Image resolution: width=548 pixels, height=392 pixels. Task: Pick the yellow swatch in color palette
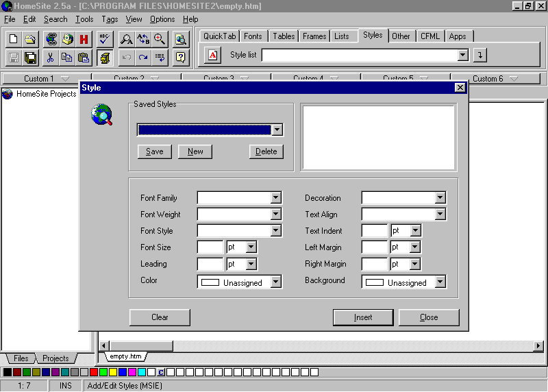[113, 372]
